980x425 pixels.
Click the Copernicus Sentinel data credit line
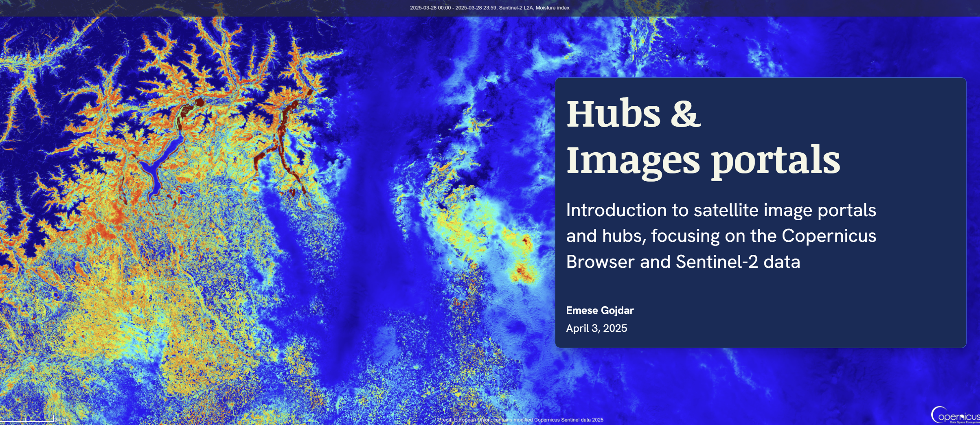pyautogui.click(x=520, y=420)
